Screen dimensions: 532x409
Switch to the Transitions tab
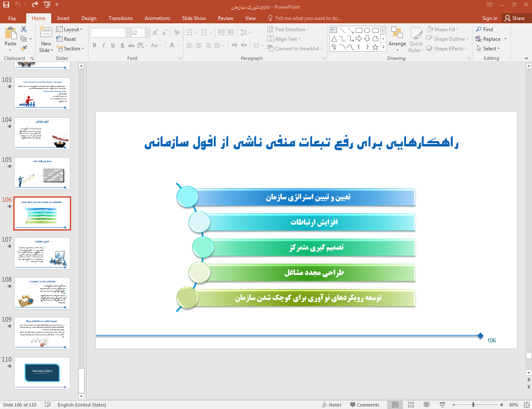click(x=121, y=18)
